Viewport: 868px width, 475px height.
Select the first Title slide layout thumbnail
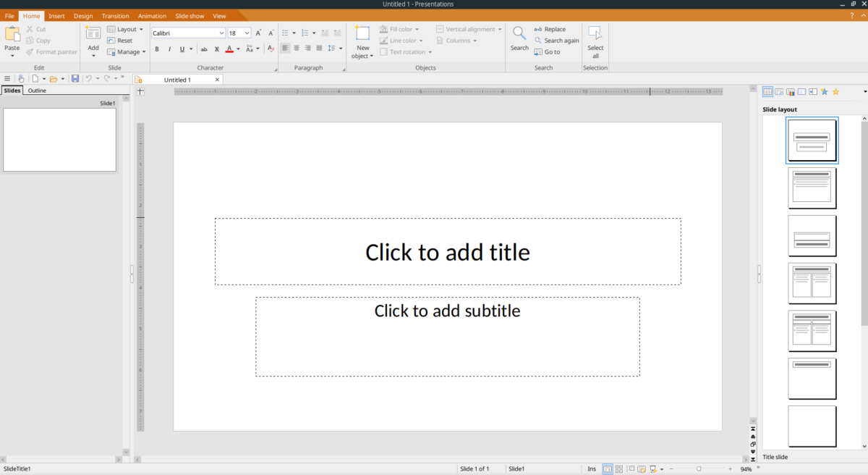tap(812, 140)
